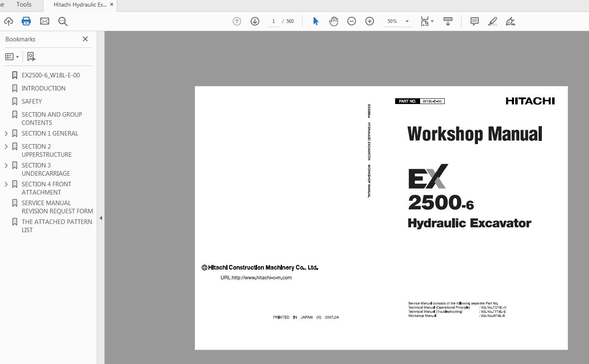The height and width of the screenshot is (364, 589).
Task: Close the Hitachi Hydraulic document tab
Action: (x=111, y=5)
